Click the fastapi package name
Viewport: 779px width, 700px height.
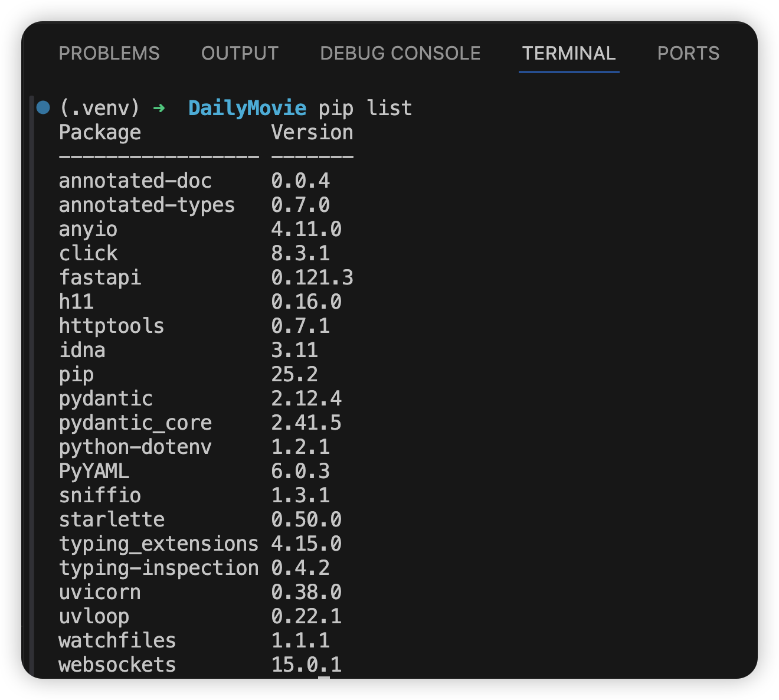[100, 277]
